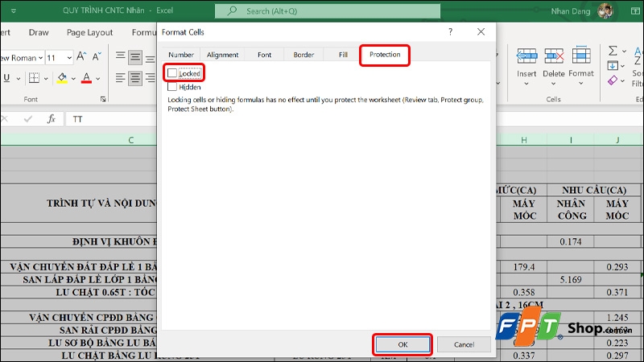Apply cell borders icon
Viewport: 644px width, 362px height.
[34, 77]
